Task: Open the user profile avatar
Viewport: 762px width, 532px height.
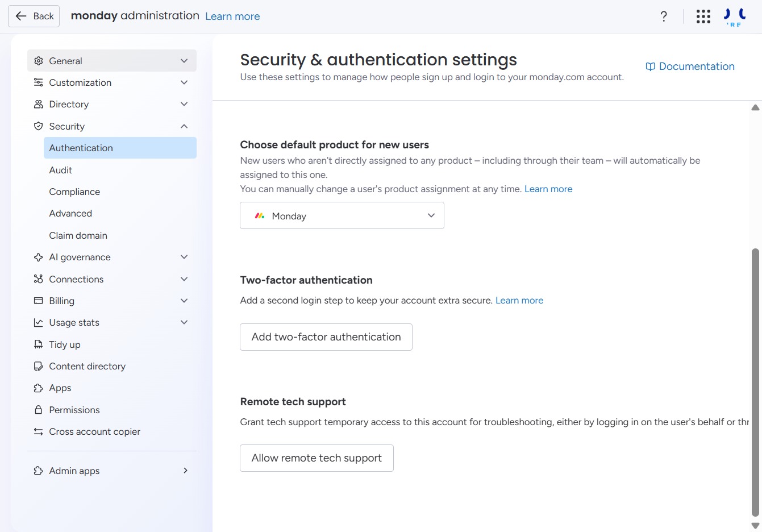Action: coord(734,16)
